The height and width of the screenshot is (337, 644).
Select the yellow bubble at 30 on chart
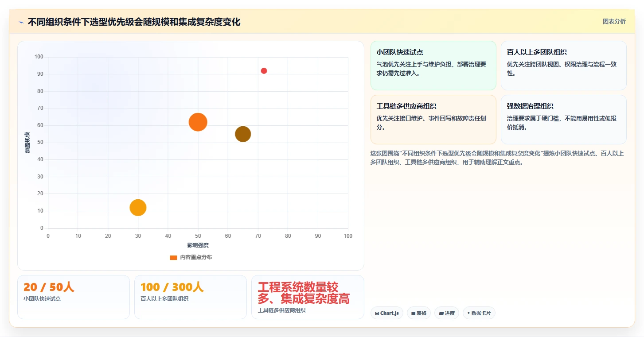138,207
